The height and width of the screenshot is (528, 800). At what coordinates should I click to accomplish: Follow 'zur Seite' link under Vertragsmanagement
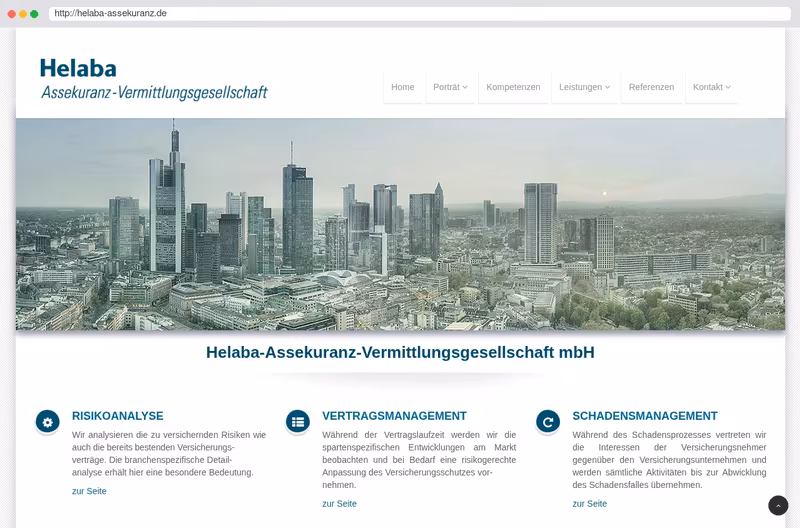[x=339, y=504]
